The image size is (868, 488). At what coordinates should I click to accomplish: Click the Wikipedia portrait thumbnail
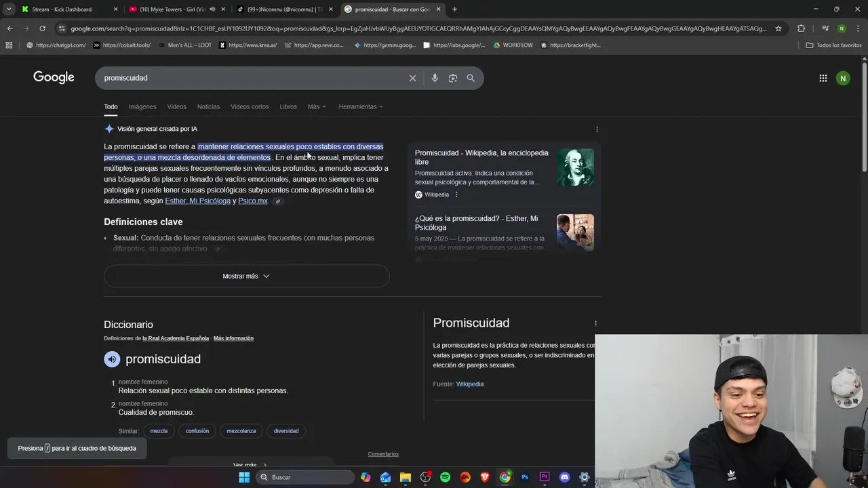click(575, 167)
